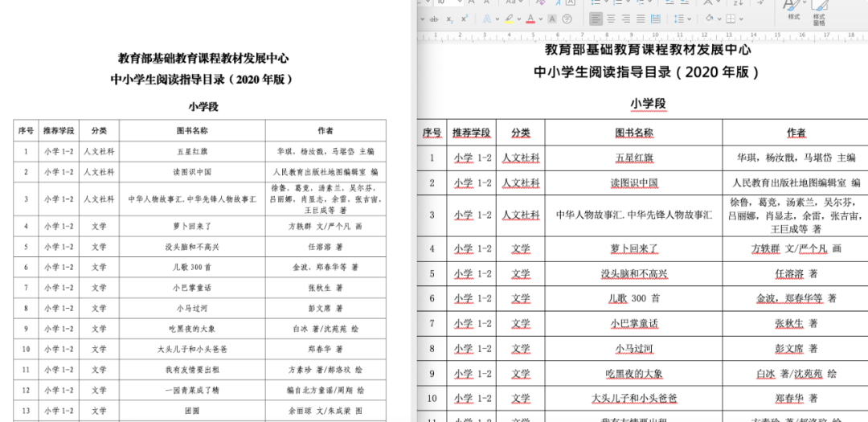The image size is (868, 422).
Task: Open text effects dropdown arrow
Action: [x=497, y=18]
